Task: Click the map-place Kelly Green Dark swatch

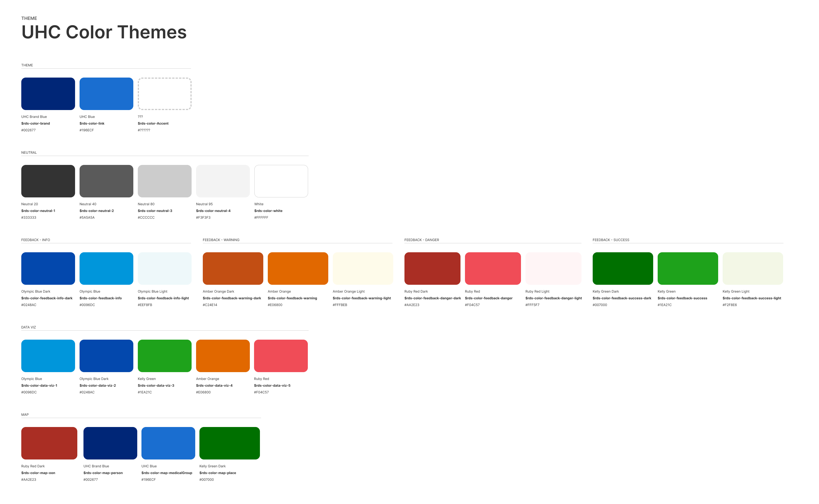Action: pos(229,443)
